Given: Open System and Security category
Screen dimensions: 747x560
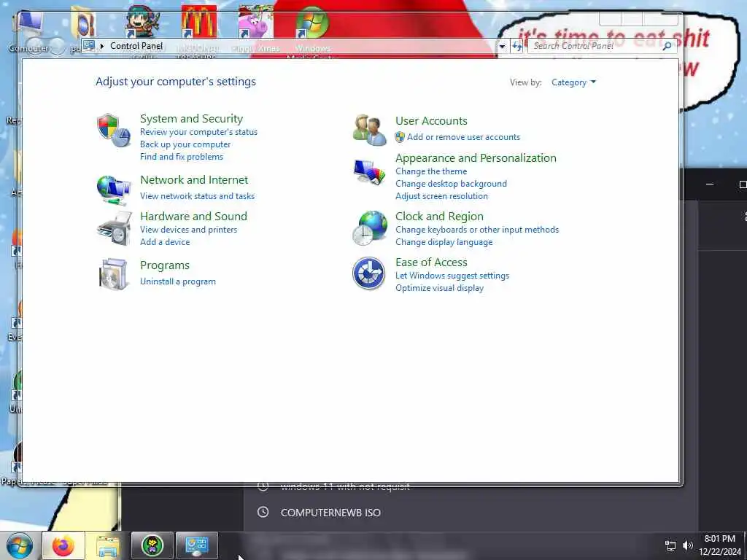Looking at the screenshot, I should pos(192,119).
